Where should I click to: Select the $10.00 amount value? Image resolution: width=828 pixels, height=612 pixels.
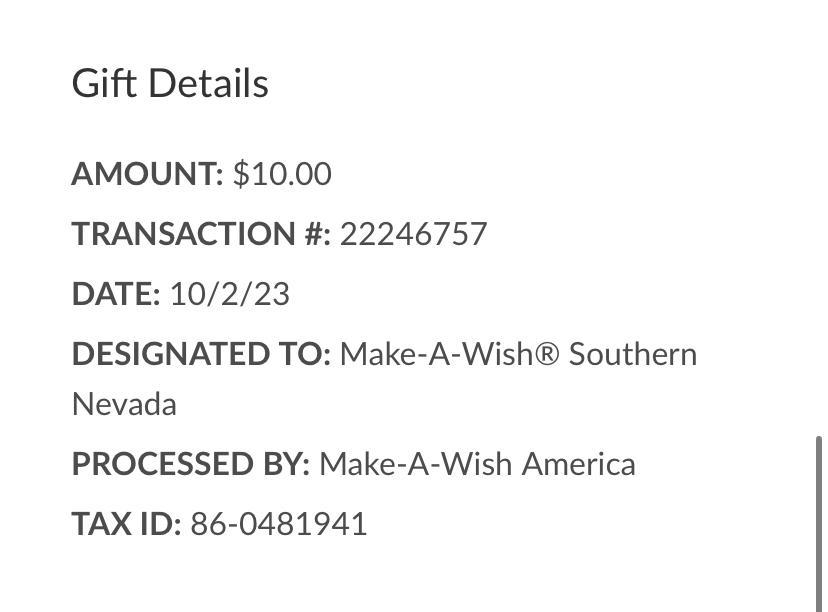(282, 174)
